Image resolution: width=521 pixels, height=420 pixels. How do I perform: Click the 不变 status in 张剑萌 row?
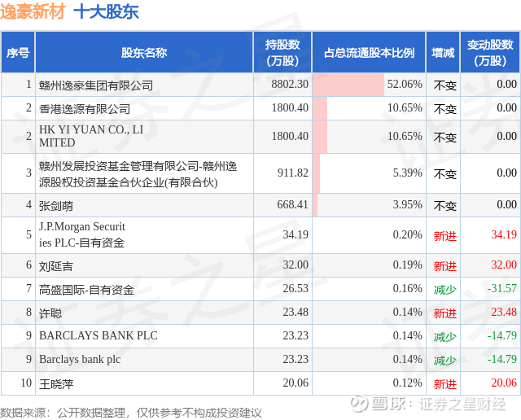click(x=445, y=205)
